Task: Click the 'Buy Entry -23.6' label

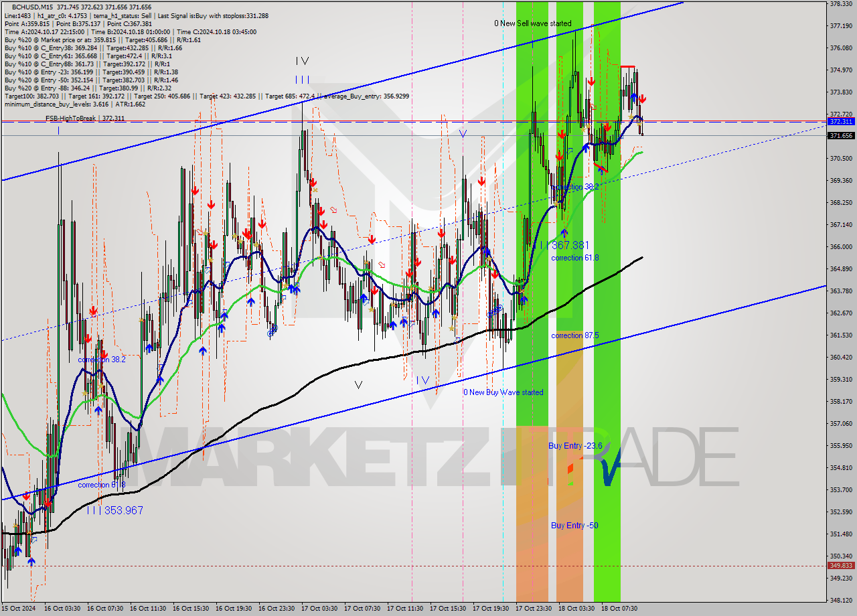Action: click(575, 446)
